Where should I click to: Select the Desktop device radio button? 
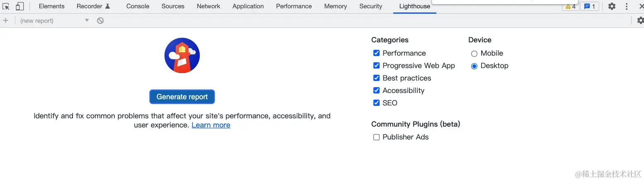pos(474,66)
